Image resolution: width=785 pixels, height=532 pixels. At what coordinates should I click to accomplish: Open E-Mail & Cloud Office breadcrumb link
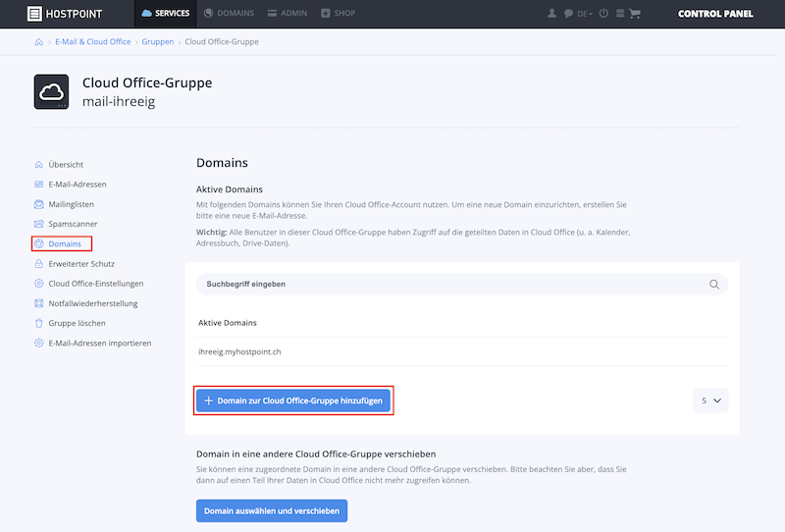tap(92, 42)
